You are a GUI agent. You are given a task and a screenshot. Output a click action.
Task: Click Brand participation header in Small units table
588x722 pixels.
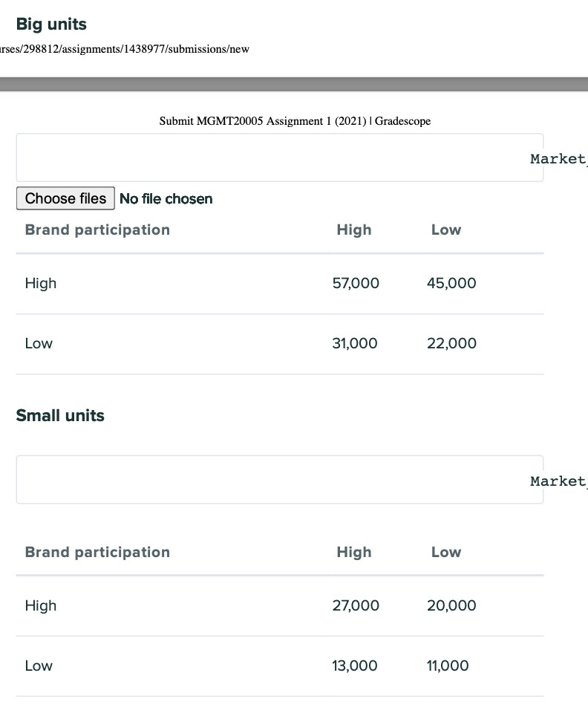click(97, 552)
